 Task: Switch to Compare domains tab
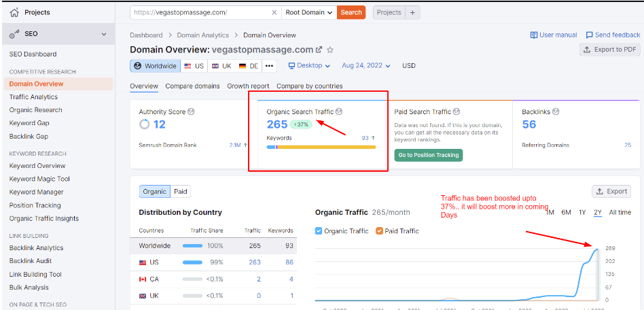click(x=193, y=86)
